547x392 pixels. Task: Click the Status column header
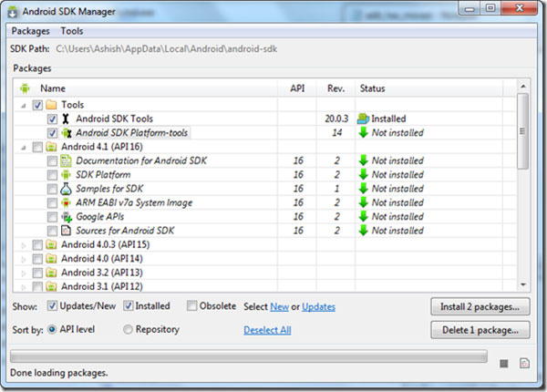pos(429,88)
